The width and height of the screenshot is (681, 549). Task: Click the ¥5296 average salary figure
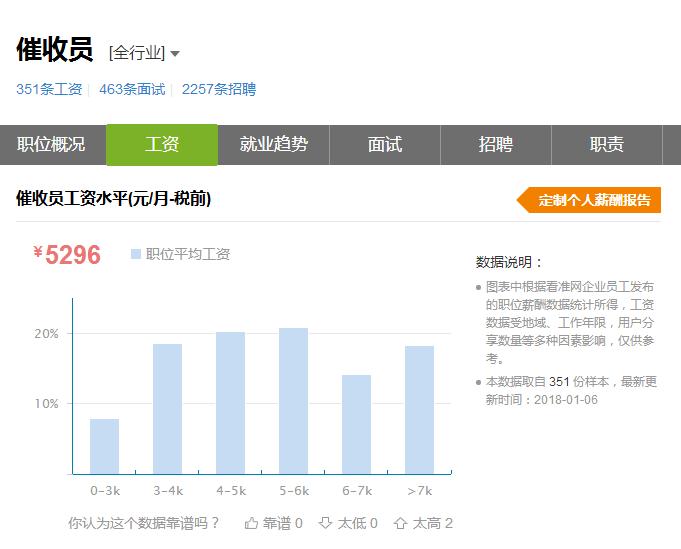(x=67, y=255)
